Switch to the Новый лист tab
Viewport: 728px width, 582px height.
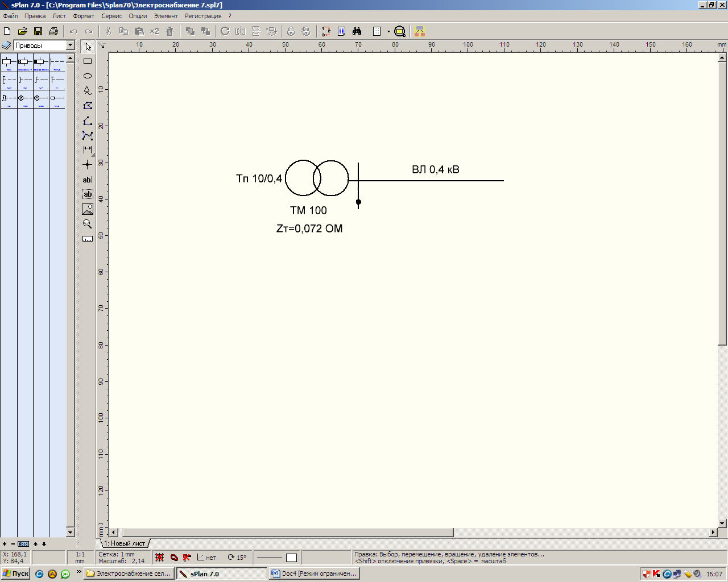pyautogui.click(x=125, y=543)
